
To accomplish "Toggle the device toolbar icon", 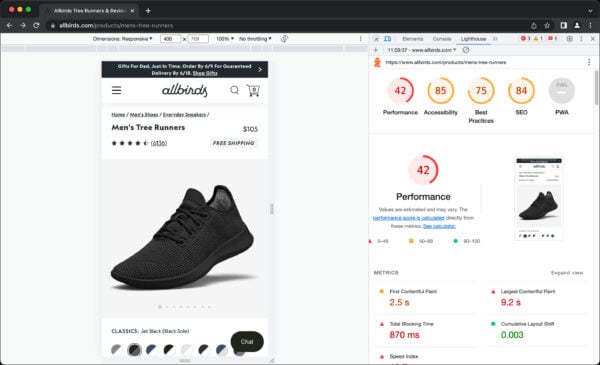I will (388, 39).
